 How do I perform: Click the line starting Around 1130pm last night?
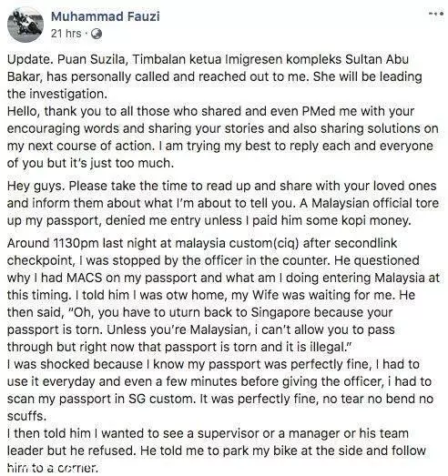coord(202,243)
